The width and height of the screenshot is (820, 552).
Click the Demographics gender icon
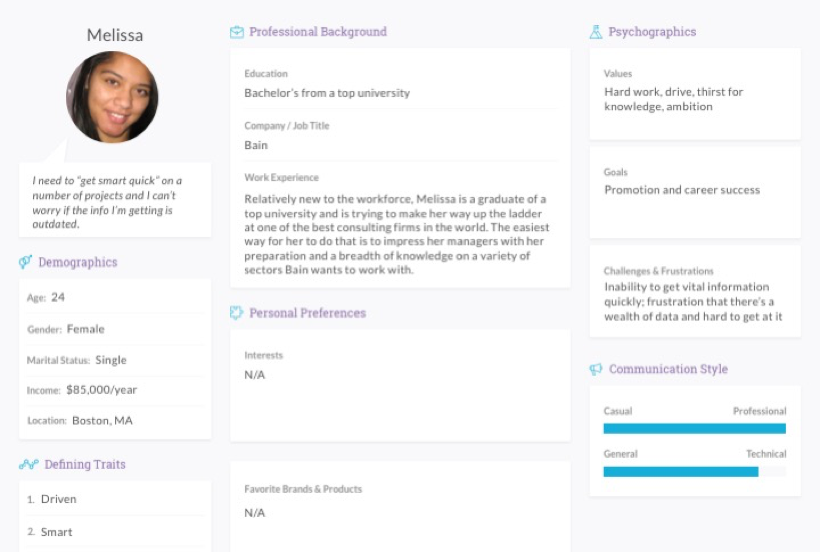tap(26, 263)
